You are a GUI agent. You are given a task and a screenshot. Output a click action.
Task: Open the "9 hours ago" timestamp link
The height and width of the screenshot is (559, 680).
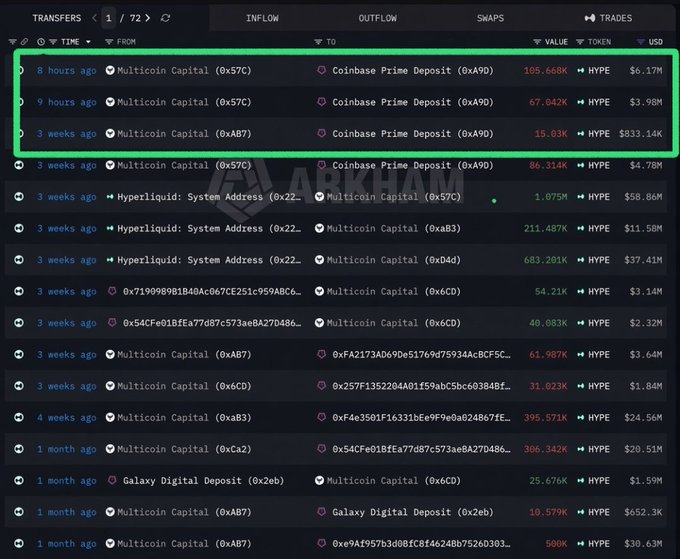(x=66, y=102)
